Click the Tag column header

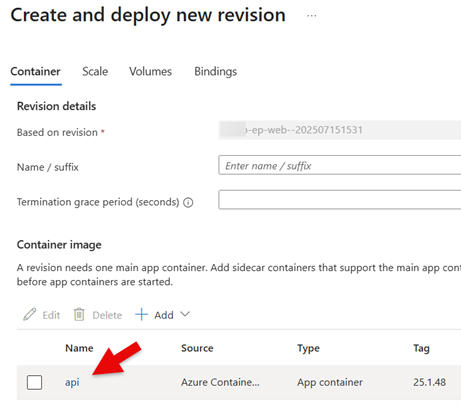421,349
